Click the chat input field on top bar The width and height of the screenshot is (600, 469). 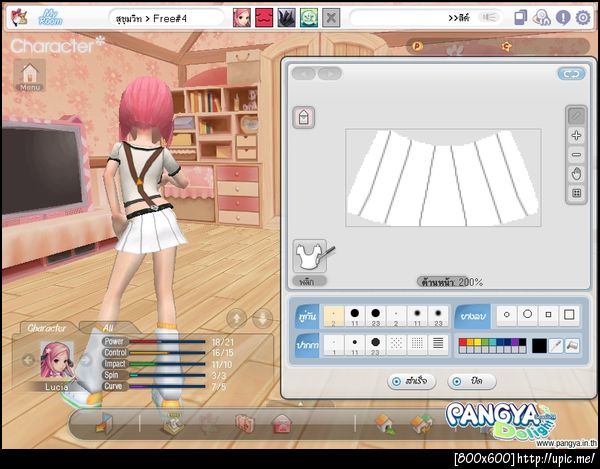427,18
